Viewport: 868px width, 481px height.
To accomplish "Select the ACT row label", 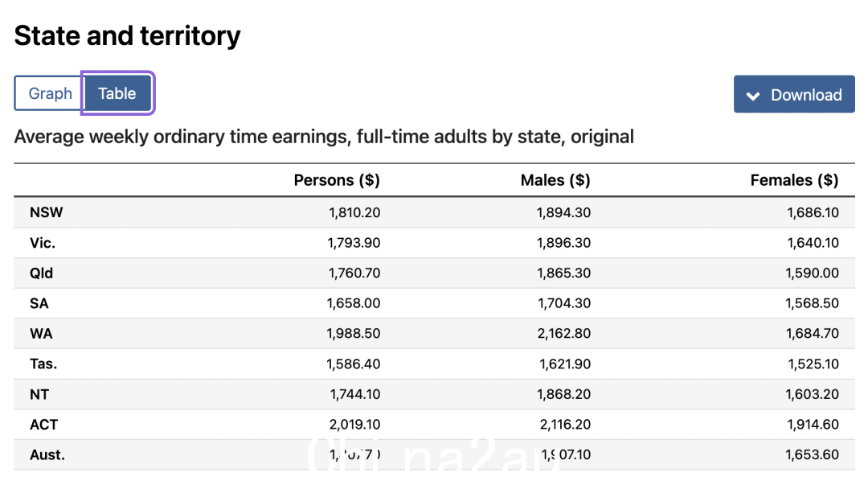I will [x=43, y=425].
